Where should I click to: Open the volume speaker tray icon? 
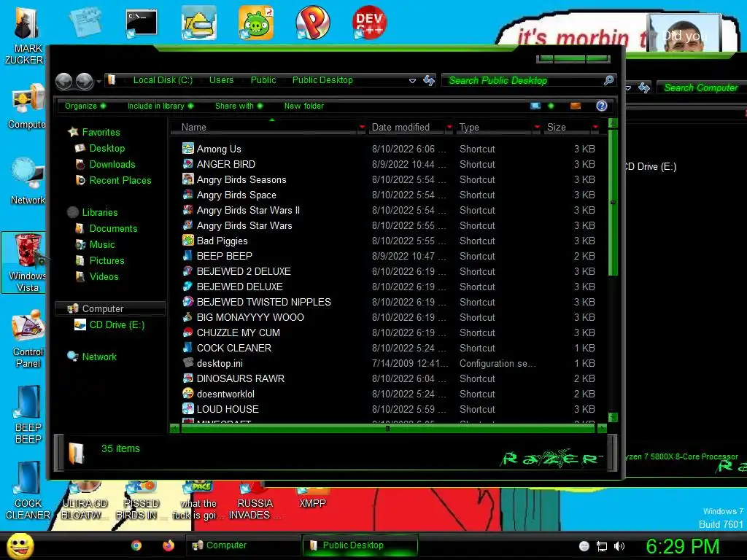coord(619,546)
